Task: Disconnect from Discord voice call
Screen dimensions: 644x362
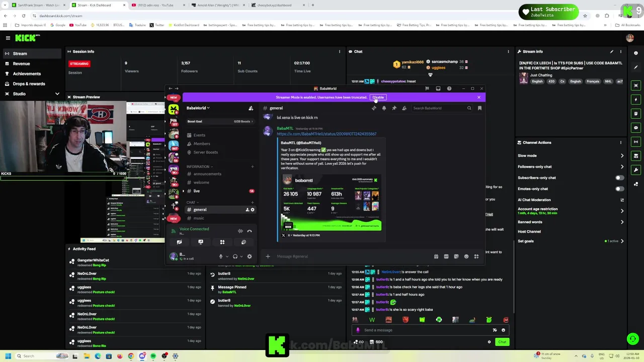Action: (249, 231)
